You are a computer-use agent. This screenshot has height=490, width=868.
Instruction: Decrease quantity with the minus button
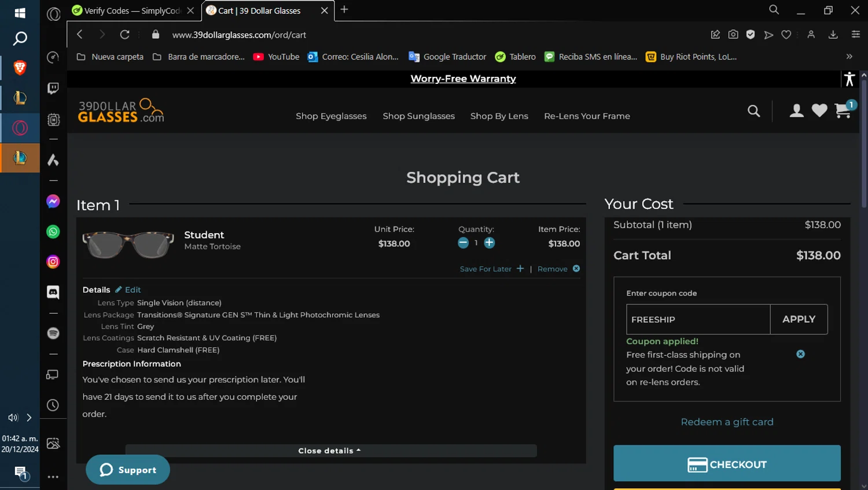463,243
